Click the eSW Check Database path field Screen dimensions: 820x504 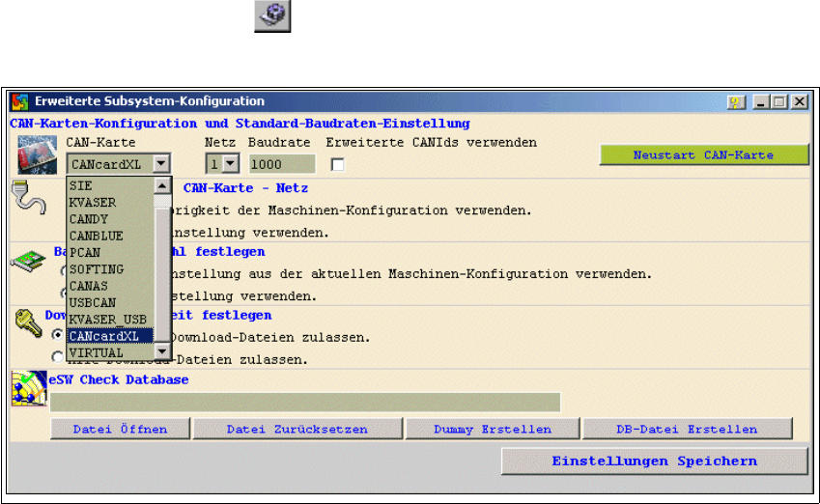click(305, 402)
